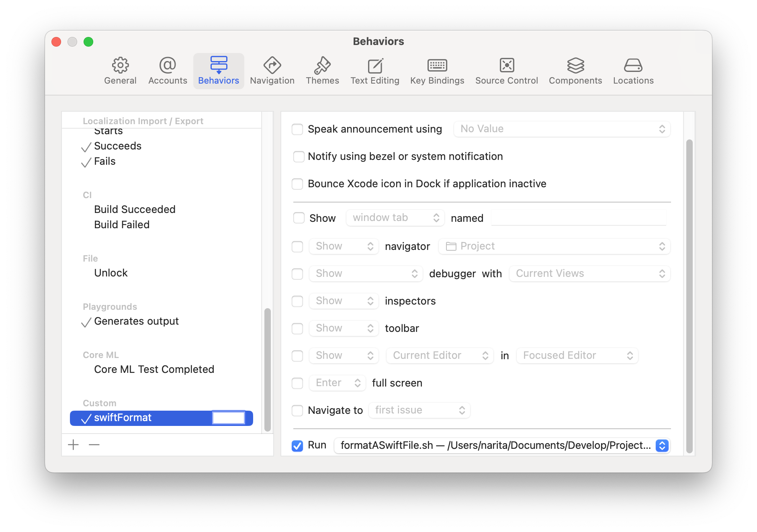This screenshot has width=757, height=532.
Task: Enable Speak announcement using checkbox
Action: (x=297, y=129)
